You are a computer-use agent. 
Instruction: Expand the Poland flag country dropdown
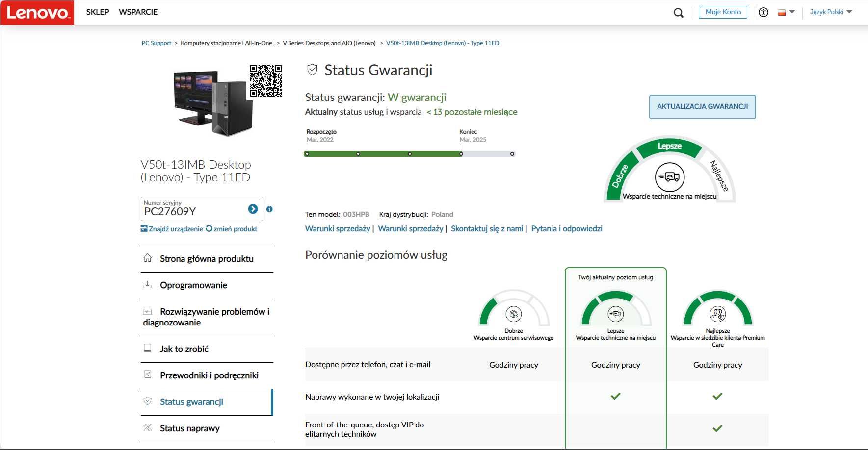click(x=786, y=12)
